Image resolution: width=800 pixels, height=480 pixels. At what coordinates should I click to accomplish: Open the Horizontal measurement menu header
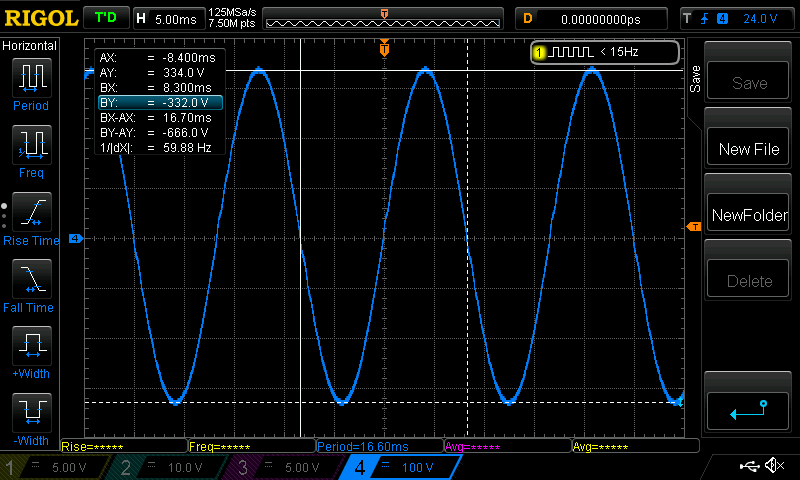30,46
